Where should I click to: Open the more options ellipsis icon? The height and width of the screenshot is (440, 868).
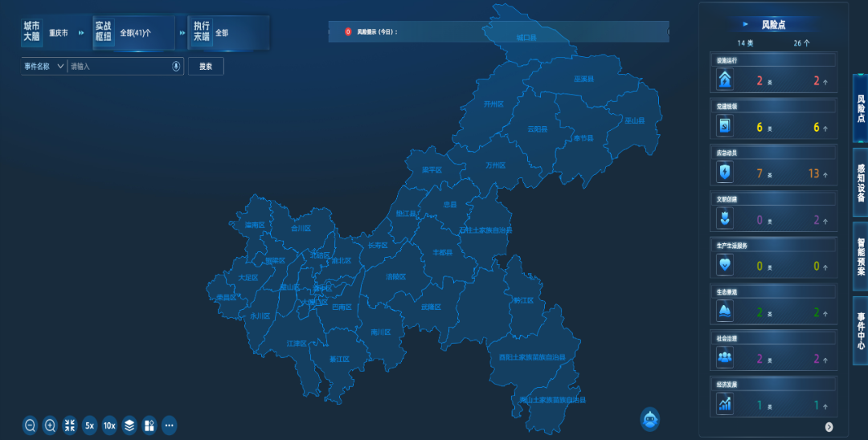169,425
